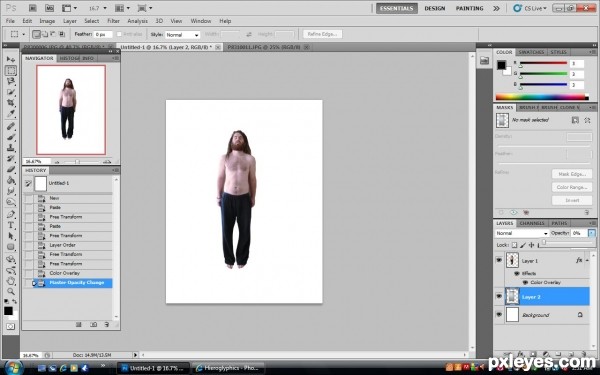Select Color Overlay history state
Image resolution: width=600 pixels, height=375 pixels.
pos(64,273)
